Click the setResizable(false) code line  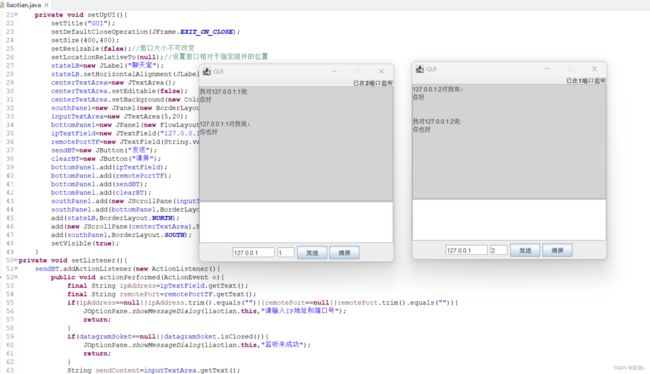[123, 49]
